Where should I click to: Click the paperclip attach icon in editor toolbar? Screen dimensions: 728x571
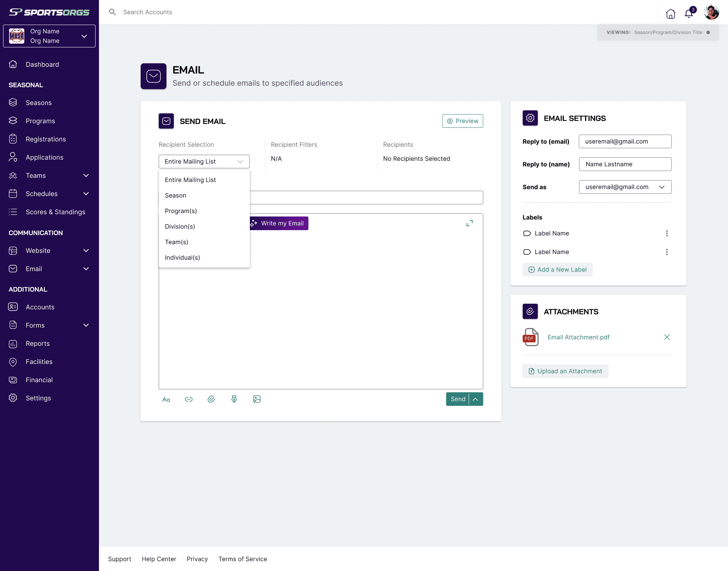(211, 399)
